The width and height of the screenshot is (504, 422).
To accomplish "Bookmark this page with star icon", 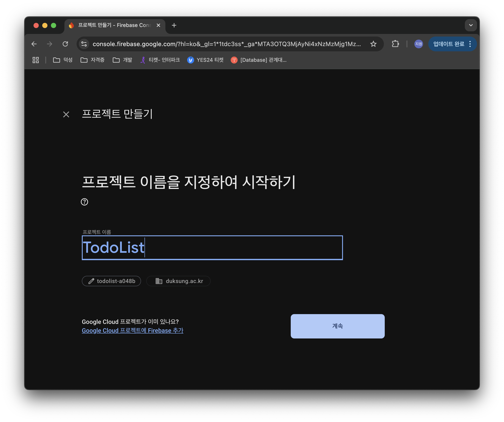I will coord(373,44).
